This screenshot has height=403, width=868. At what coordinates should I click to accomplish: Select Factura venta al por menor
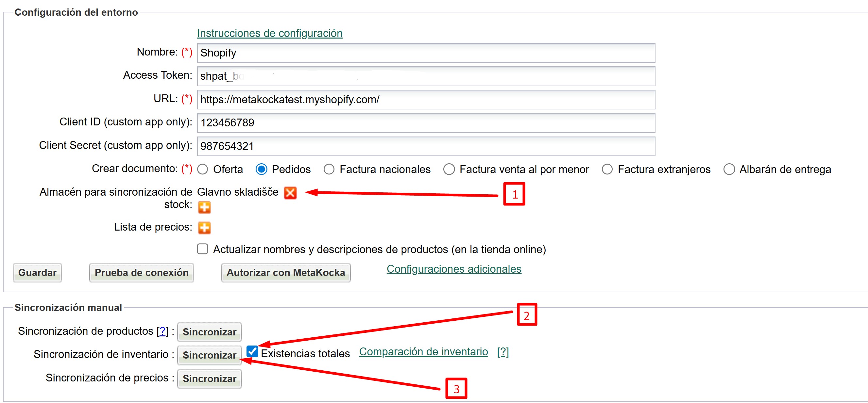[449, 169]
